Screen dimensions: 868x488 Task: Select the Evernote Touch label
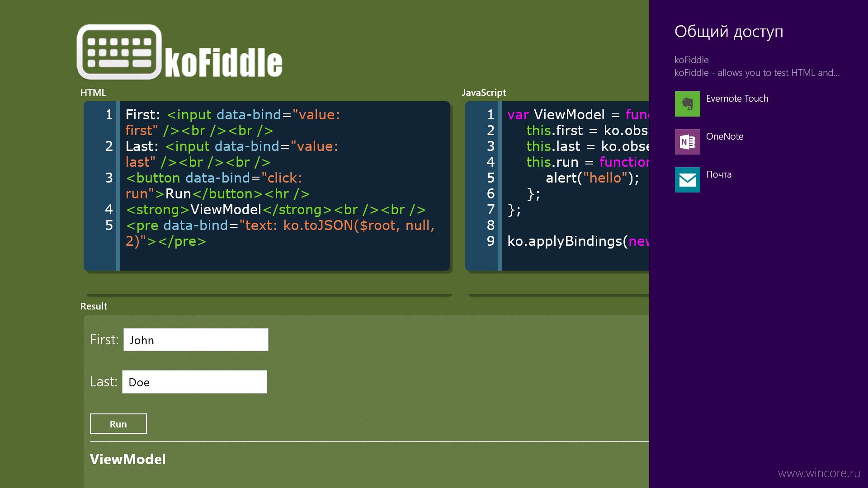pos(737,99)
